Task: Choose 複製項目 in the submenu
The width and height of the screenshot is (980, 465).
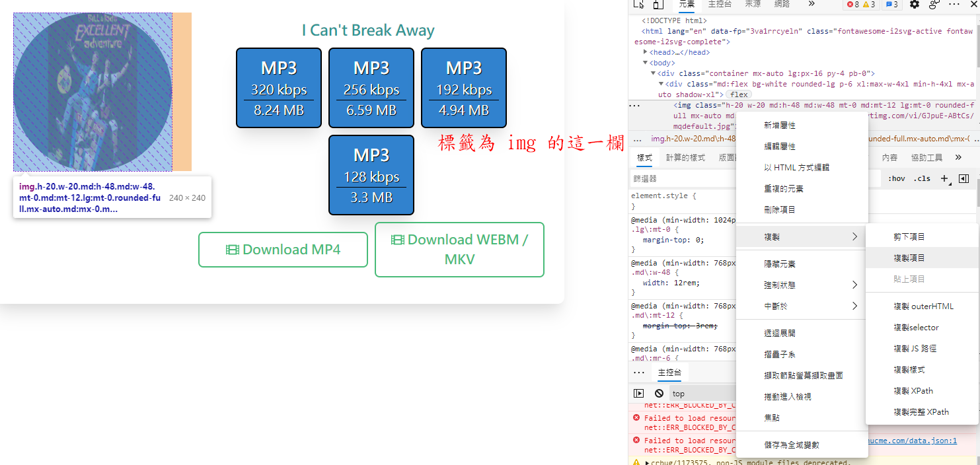Action: coord(922,258)
